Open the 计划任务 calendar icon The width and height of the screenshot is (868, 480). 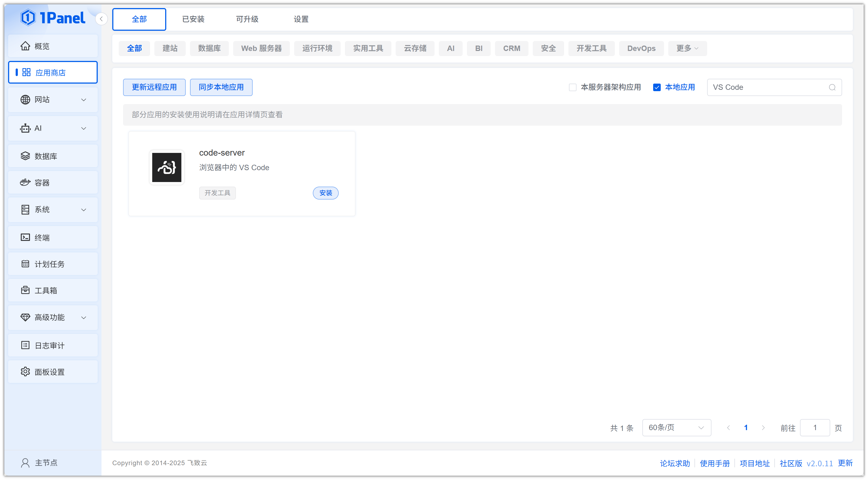tap(25, 263)
